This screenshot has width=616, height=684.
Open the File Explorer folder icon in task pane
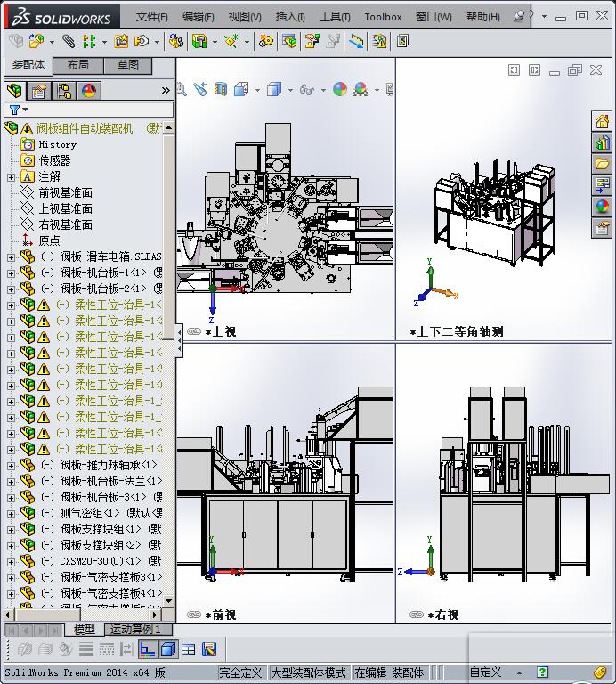[602, 164]
